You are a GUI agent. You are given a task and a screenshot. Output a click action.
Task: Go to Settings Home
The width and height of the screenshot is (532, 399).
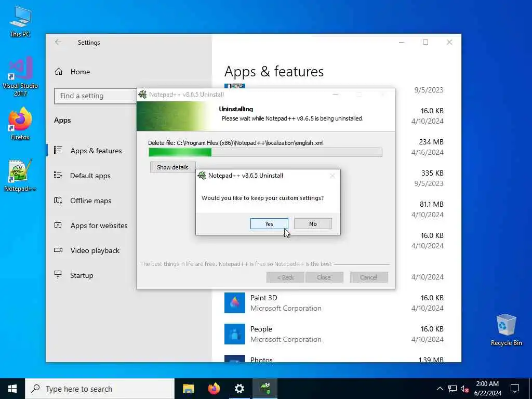click(x=80, y=72)
